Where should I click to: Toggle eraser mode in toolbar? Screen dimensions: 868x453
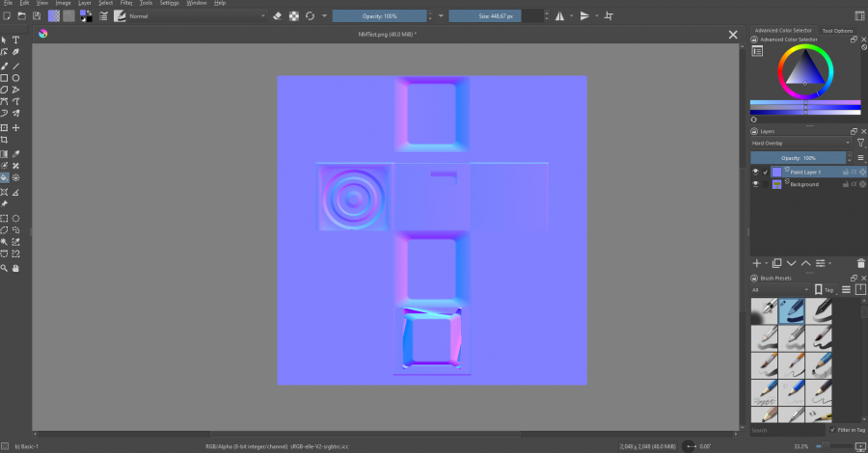coord(277,15)
